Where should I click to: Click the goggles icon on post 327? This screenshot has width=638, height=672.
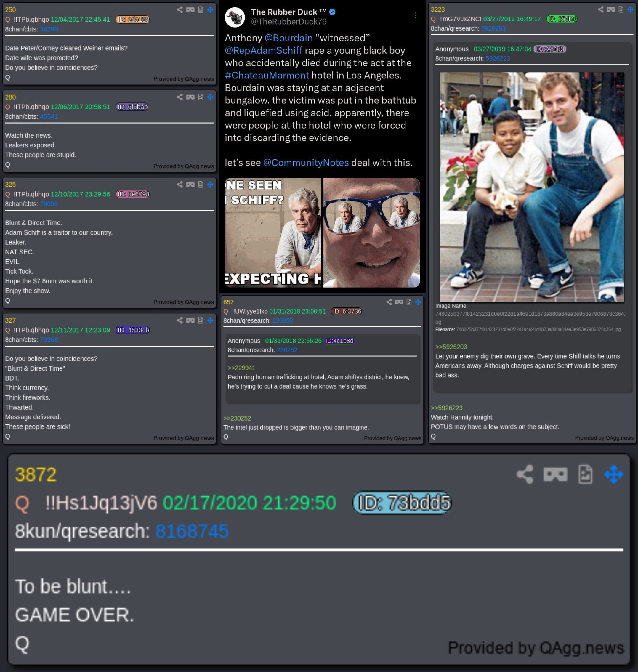[190, 320]
